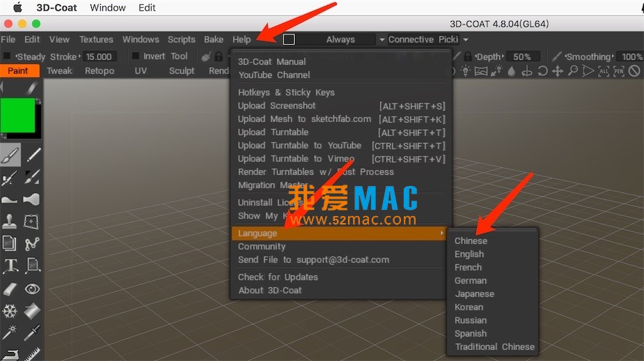Toggle the lock icon next to the mouse icon

coord(219,56)
